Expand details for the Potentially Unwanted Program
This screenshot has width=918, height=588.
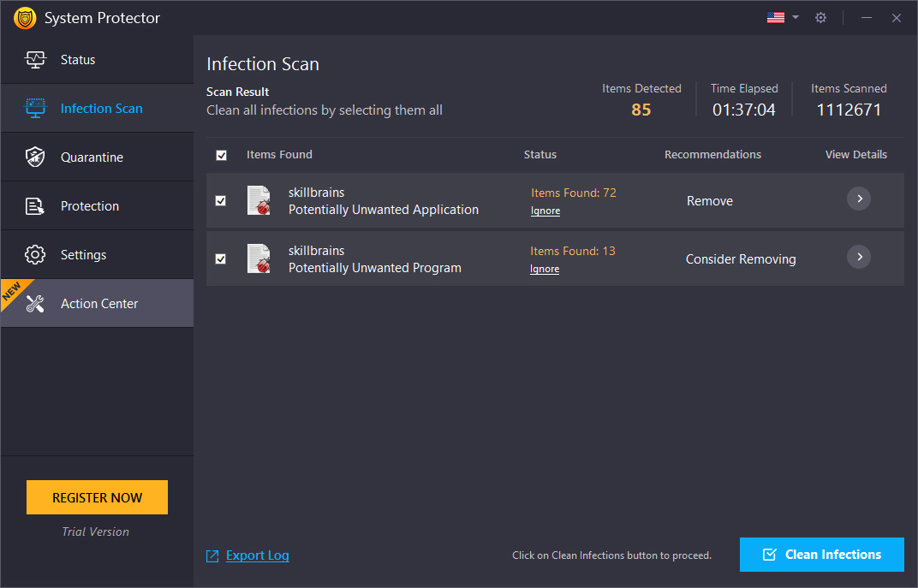[858, 257]
